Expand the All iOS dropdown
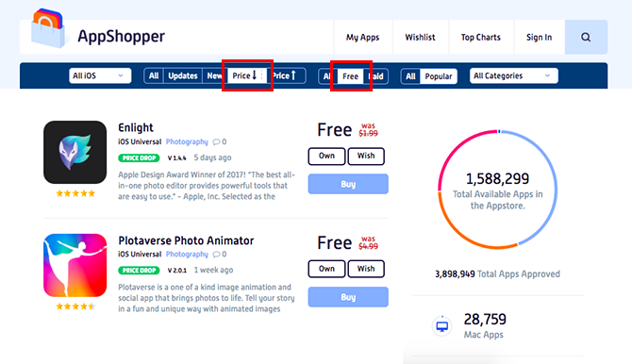Screen dimensions: 632x364 coord(100,75)
